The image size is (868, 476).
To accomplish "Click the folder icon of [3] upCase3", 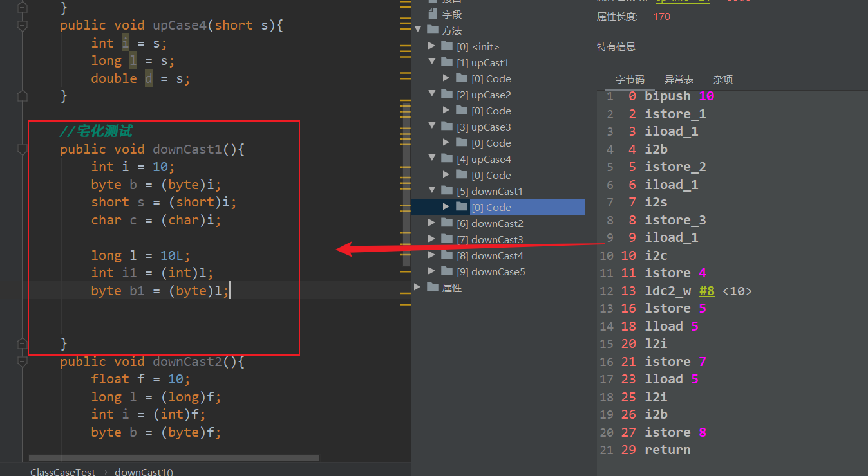I will [x=447, y=127].
